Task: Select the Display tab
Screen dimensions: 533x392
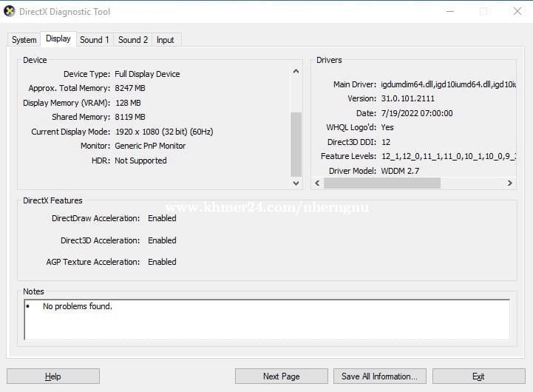Action: click(58, 39)
